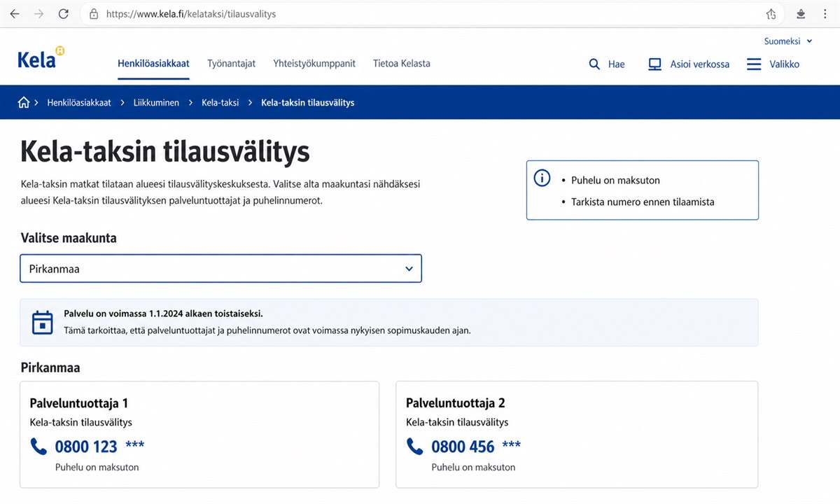Open the Suomeksi language dropdown
The height and width of the screenshot is (504, 840).
pyautogui.click(x=788, y=41)
